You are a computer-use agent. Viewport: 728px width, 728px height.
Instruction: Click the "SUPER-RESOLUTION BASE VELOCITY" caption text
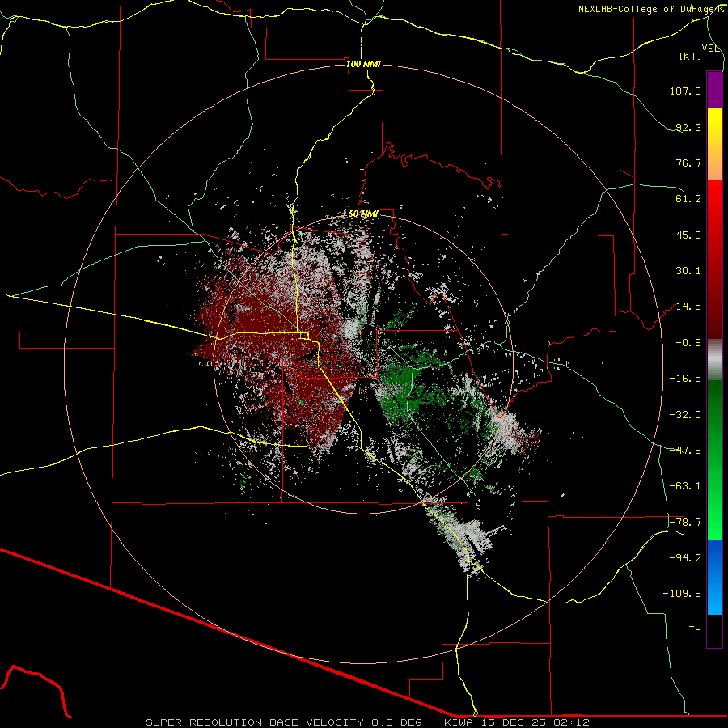click(x=255, y=722)
